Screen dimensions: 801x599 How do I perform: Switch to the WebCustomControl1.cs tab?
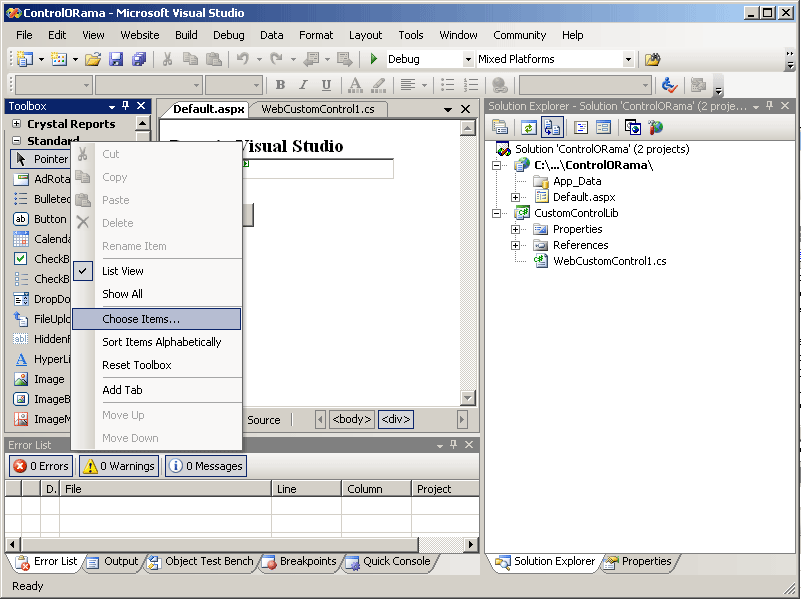tap(317, 109)
